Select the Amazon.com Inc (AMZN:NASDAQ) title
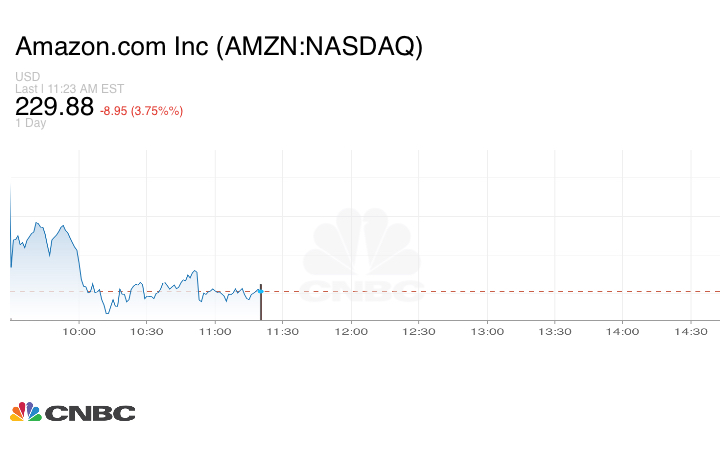This screenshot has height=450, width=720. pos(219,47)
